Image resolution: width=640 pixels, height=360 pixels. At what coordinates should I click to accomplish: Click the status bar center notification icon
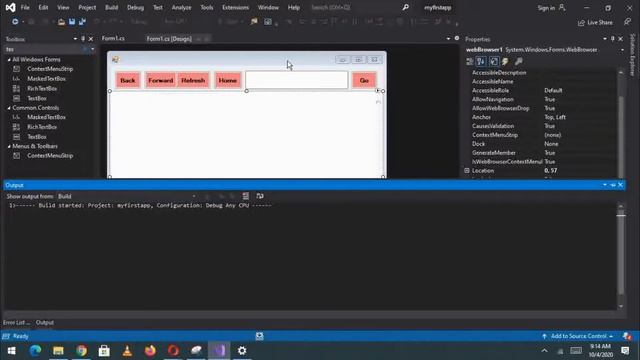click(260, 336)
